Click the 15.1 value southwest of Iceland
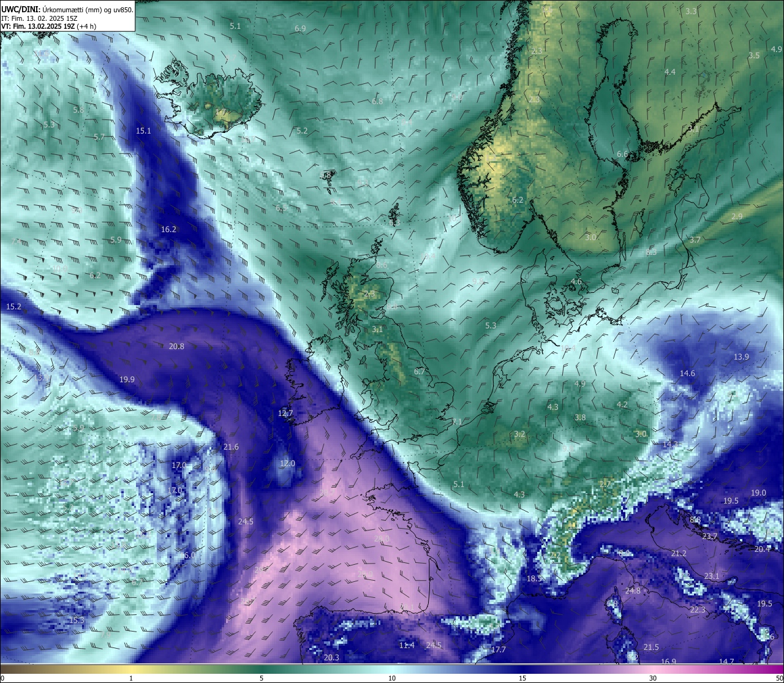This screenshot has height=683, width=784. pyautogui.click(x=143, y=130)
